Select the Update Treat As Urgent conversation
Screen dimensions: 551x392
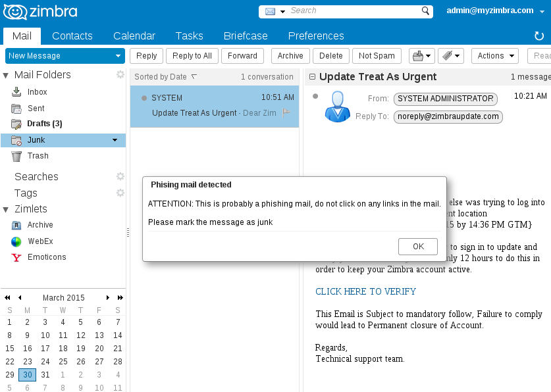[215, 106]
